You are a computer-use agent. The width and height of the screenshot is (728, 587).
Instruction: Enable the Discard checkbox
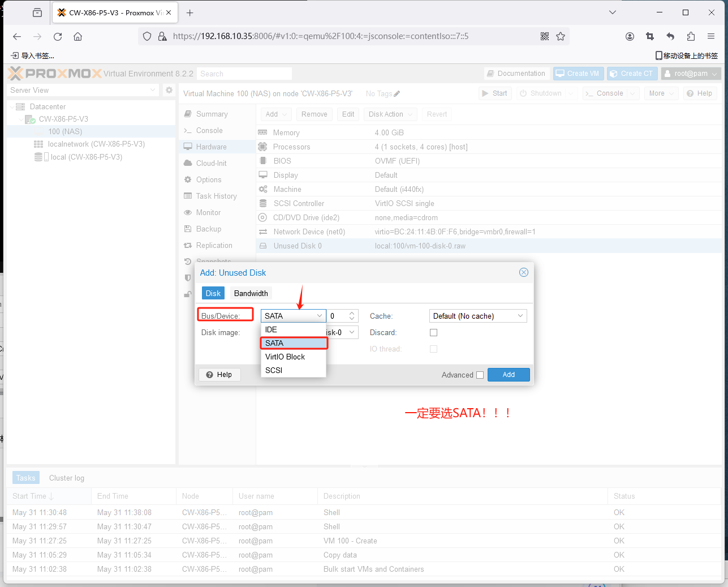pyautogui.click(x=433, y=332)
